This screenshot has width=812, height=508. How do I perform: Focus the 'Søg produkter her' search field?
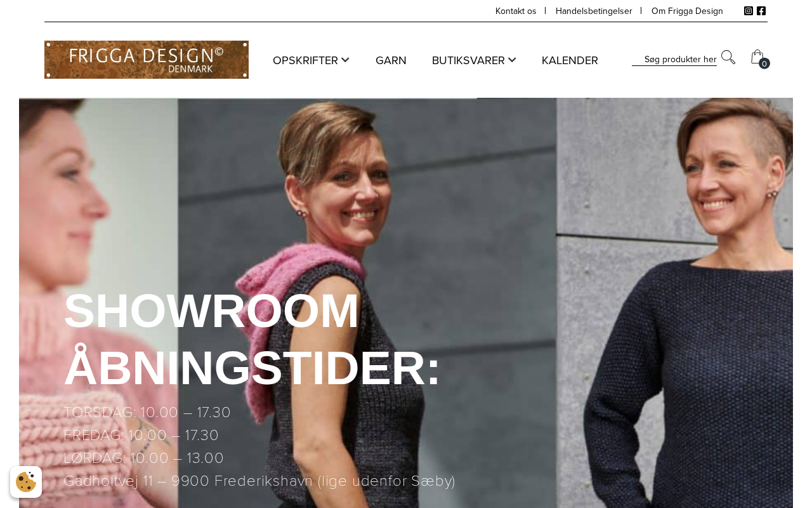(x=674, y=59)
